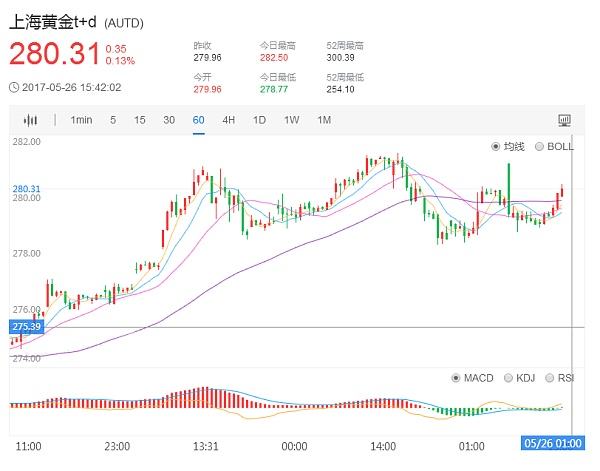The width and height of the screenshot is (600, 471).
Task: Switch to the 1M interval tab
Action: 324,120
